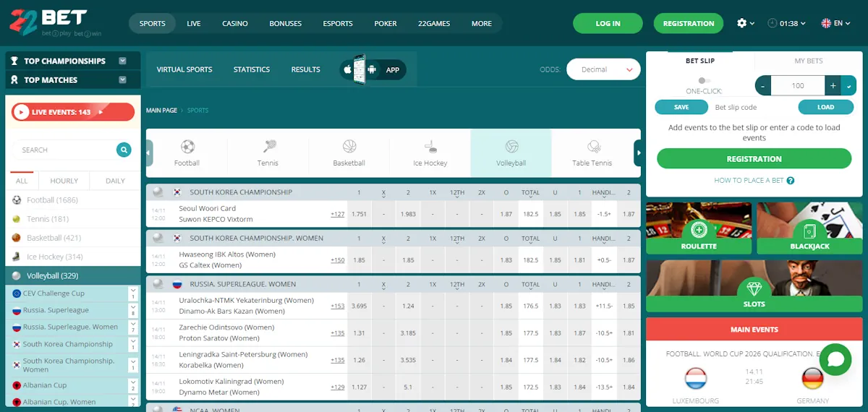Click the Live Events: 143 button
Image resolution: width=868 pixels, height=412 pixels.
coord(73,112)
